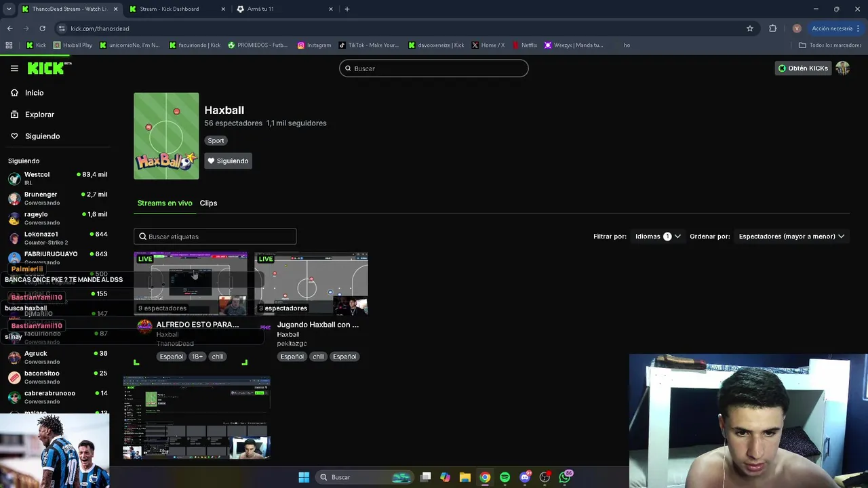This screenshot has width=868, height=488.
Task: Click the 18+ tag on ThanosDead stream
Action: 197,357
